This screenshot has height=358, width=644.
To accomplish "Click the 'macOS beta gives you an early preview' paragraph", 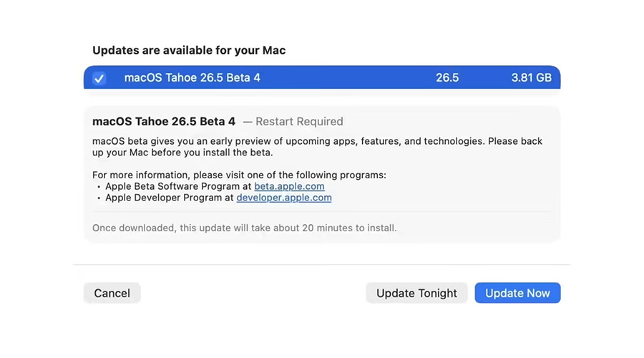I will [x=317, y=147].
